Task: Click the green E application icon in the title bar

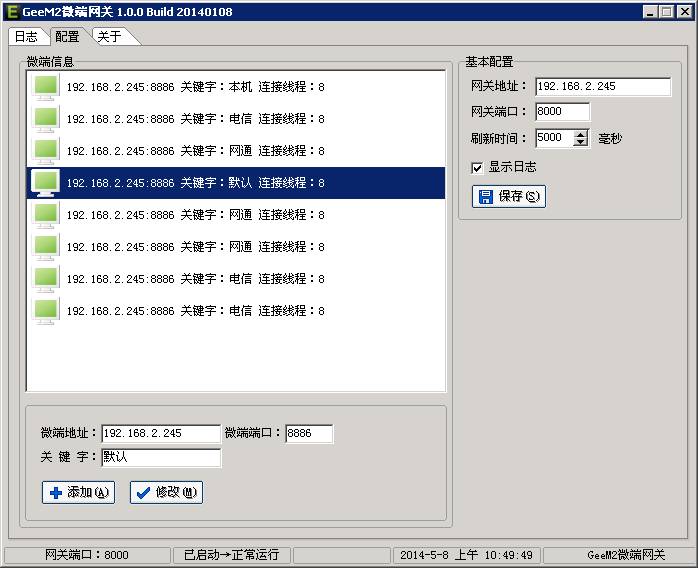Action: 13,12
